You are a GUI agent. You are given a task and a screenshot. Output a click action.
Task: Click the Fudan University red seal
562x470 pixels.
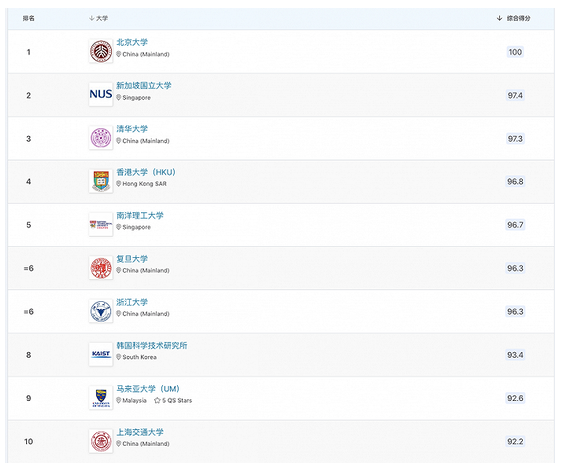(x=101, y=268)
